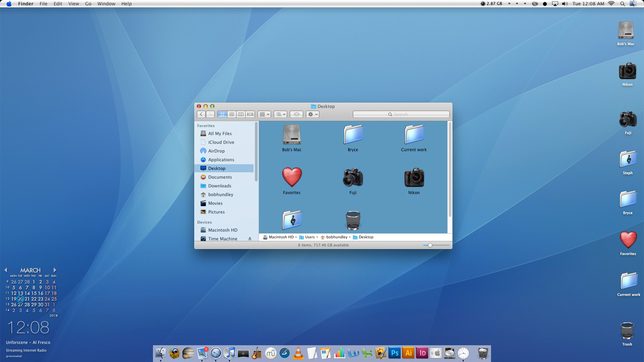Open the Go menu

click(x=88, y=4)
